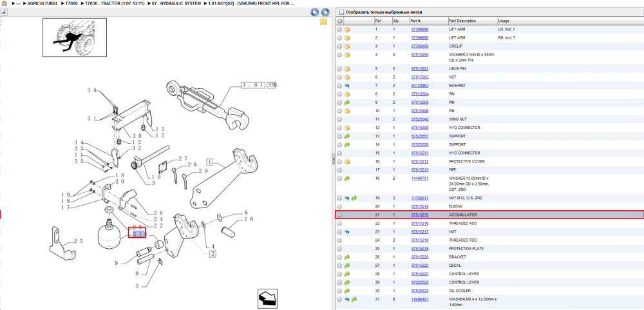Click the yellow box icon in PROTECTIVE COVER row
644x310 pixels.
pos(347,162)
